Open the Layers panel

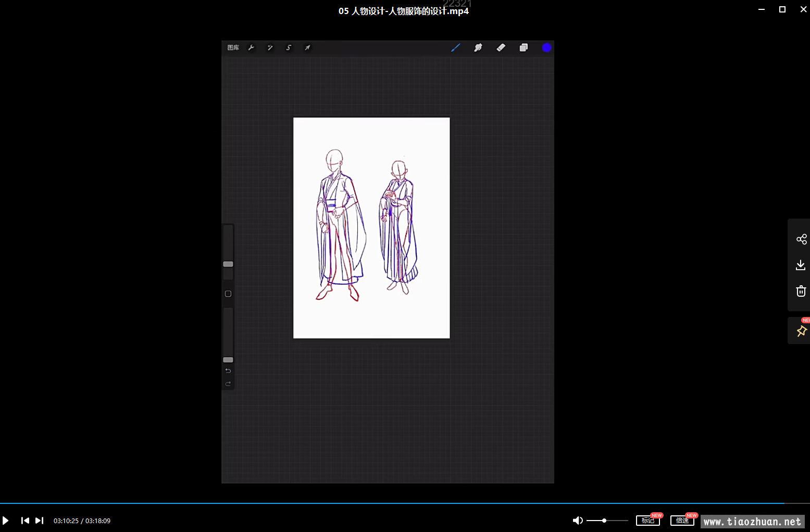pyautogui.click(x=524, y=48)
